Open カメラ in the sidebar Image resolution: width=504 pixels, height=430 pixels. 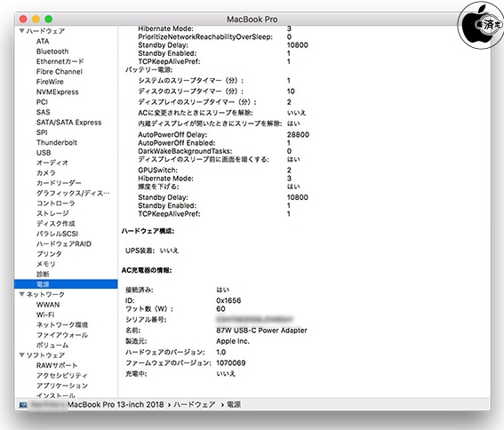click(45, 173)
